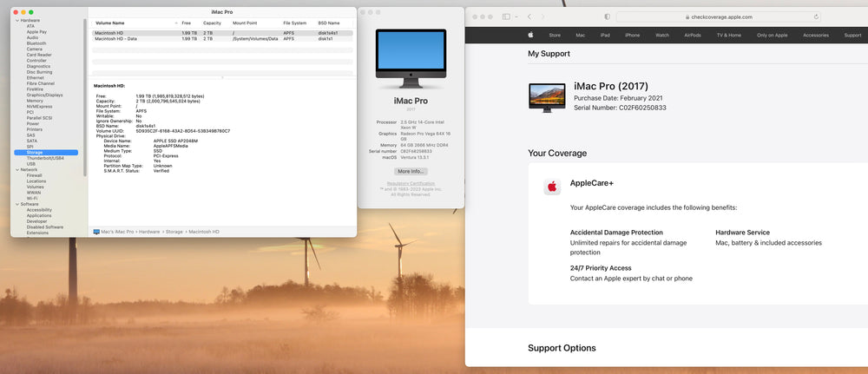The width and height of the screenshot is (868, 374).
Task: Open Support in Apple navigation bar
Action: point(852,35)
